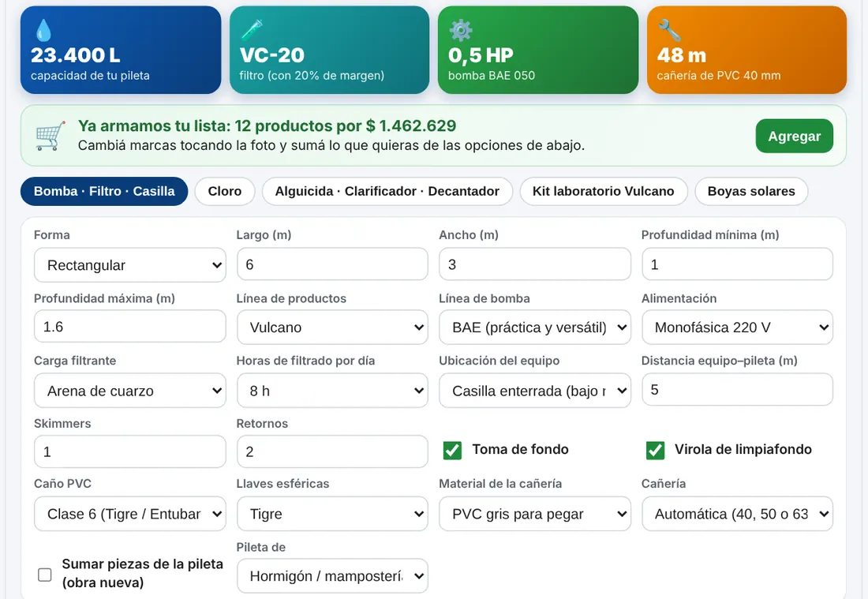Open the Forma dropdown set to Rectangular
This screenshot has width=868, height=599.
[x=130, y=265]
